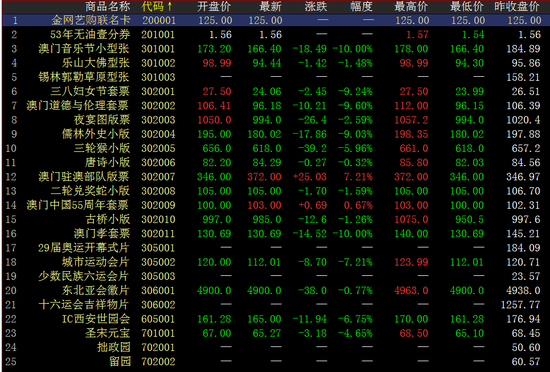Viewport: 550px width, 372px height.
Task: Click the 最低价 column header
Action: coord(467,6)
